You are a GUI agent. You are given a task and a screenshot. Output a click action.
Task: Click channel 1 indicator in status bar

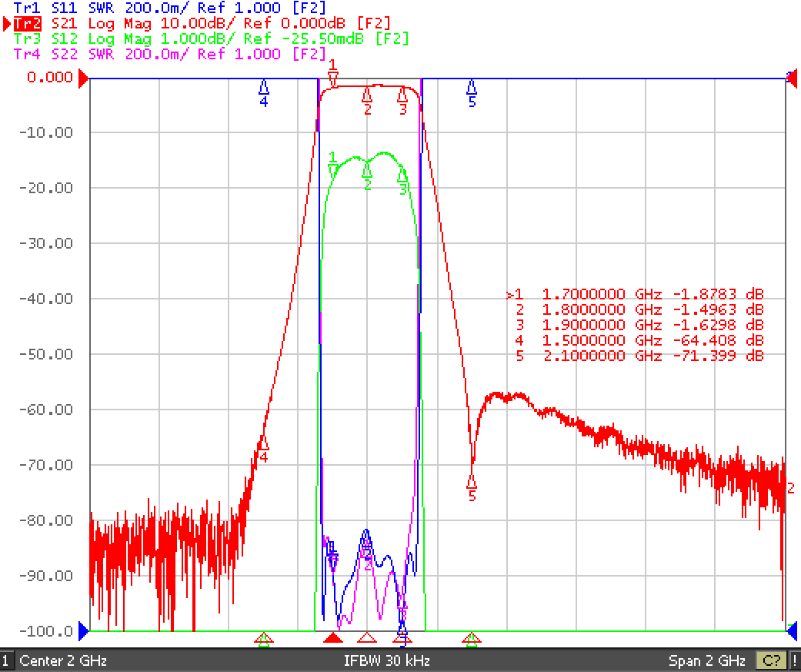(x=6, y=660)
